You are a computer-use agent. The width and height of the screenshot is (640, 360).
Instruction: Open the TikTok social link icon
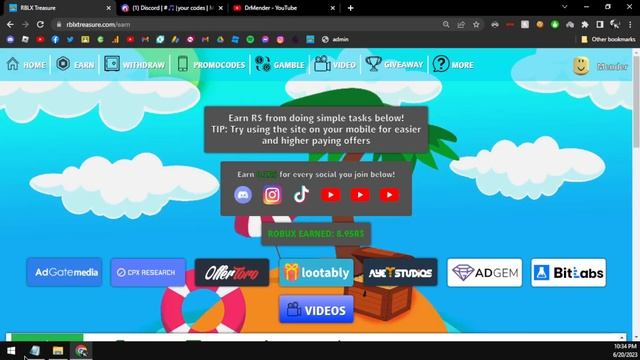tap(301, 195)
